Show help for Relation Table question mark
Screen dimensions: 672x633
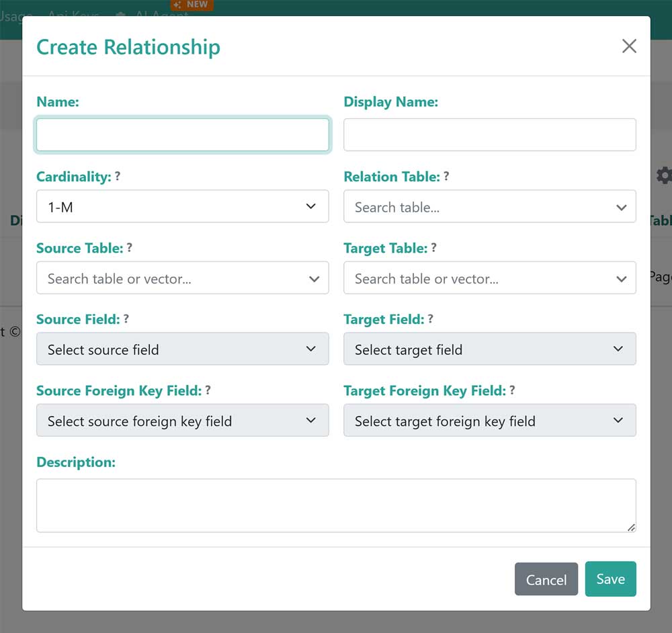coord(446,176)
